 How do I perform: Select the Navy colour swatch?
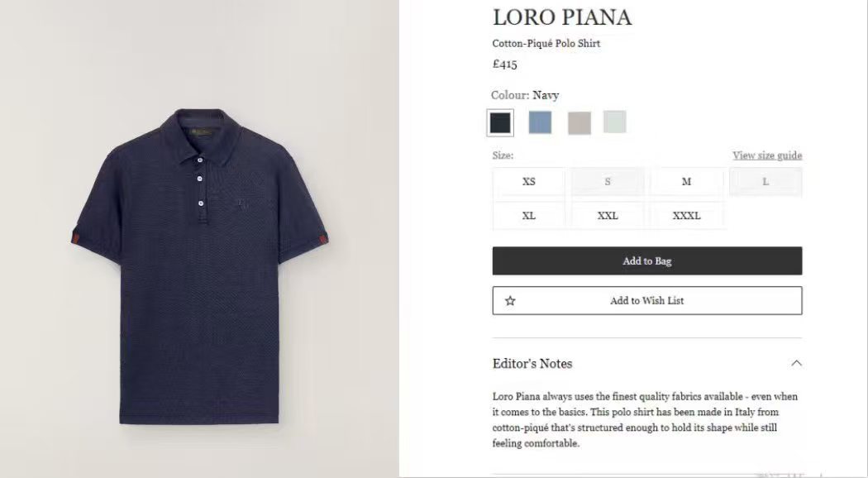click(500, 123)
